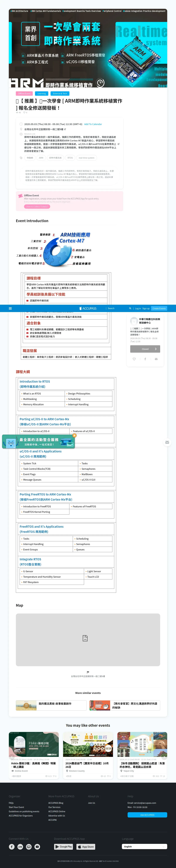Click the 物聯網 tag chip
The image size is (176, 868).
30,158
